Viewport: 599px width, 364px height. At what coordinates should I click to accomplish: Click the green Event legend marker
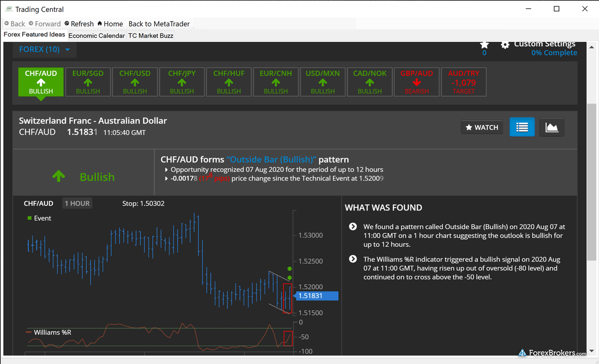[29, 218]
